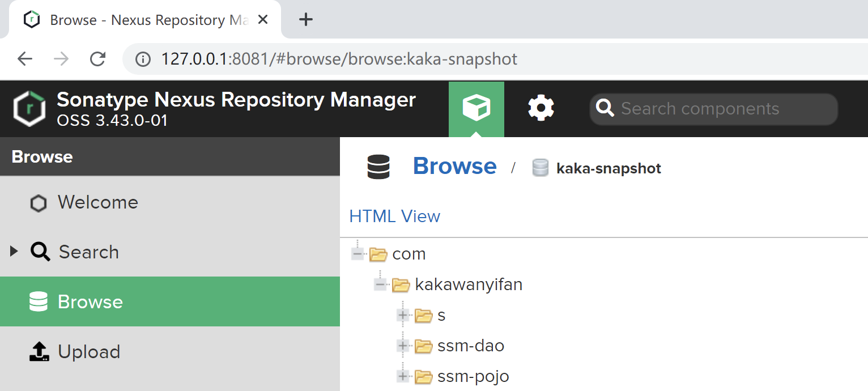This screenshot has height=391, width=868.
Task: Select Upload in the sidebar
Action: [89, 352]
